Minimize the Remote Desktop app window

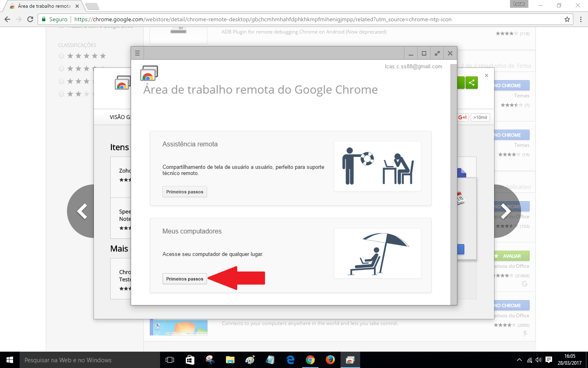[411, 53]
